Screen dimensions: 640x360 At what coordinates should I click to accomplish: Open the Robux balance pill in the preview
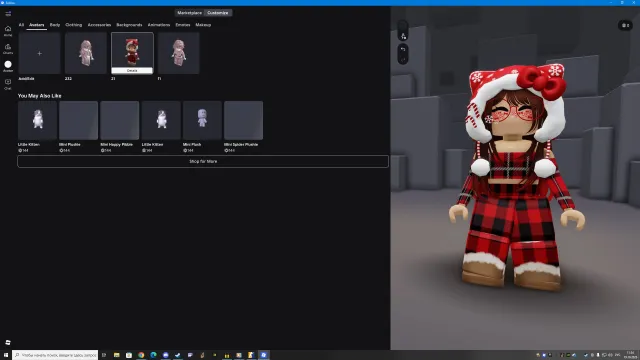click(x=625, y=25)
